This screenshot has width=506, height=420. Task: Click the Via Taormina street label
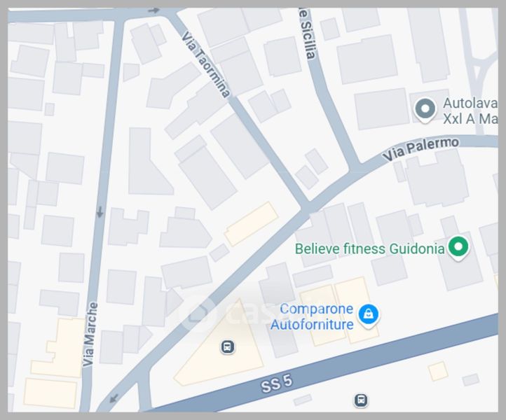[x=206, y=64]
